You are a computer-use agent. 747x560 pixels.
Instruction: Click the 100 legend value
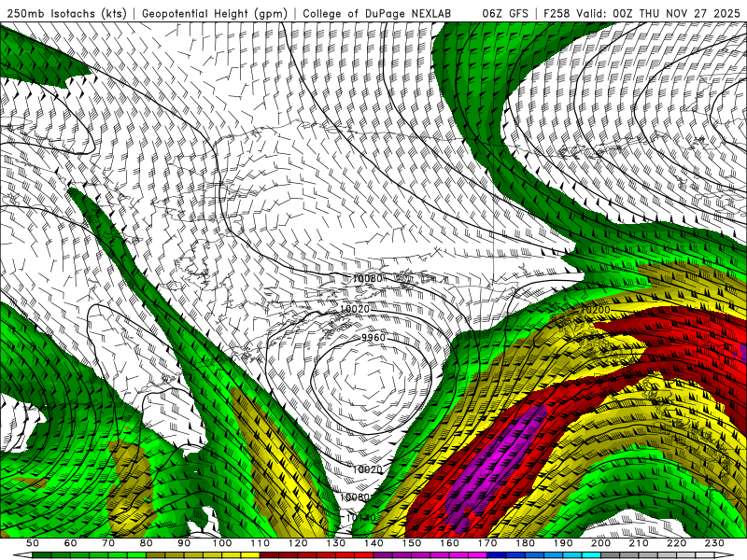[x=222, y=543]
